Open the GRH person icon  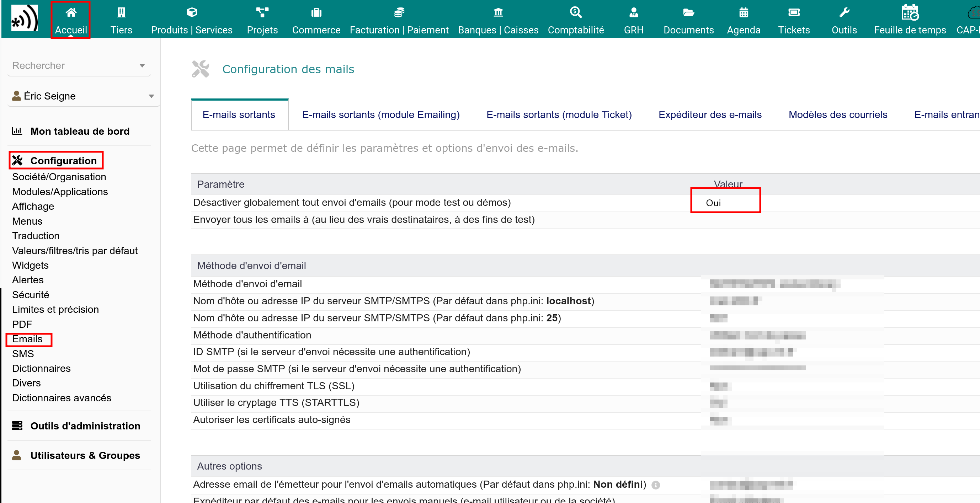coord(633,12)
